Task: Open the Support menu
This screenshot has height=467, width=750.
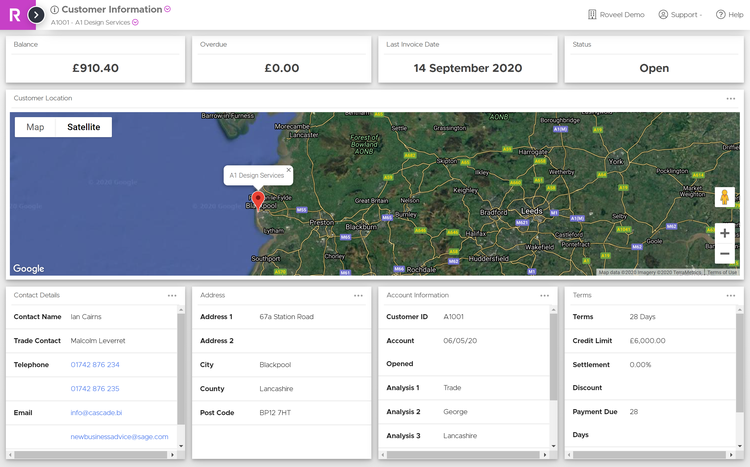Action: [680, 15]
